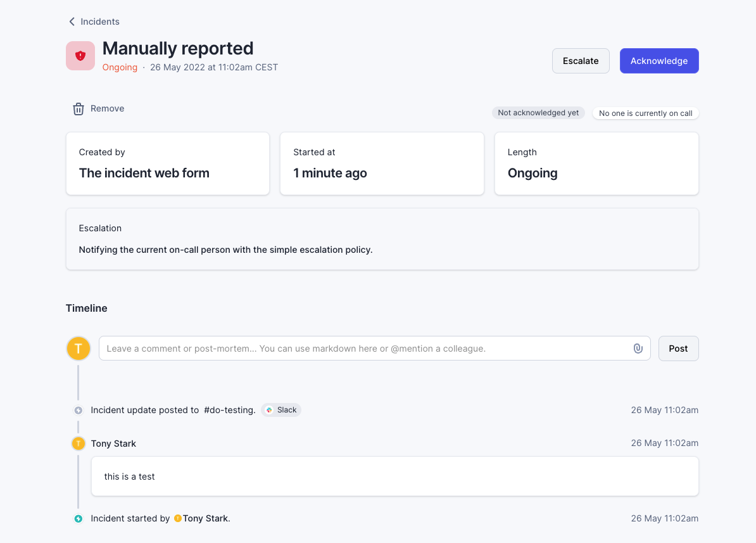The image size is (756, 543).
Task: Click the gray incident update timeline icon
Action: (79, 410)
